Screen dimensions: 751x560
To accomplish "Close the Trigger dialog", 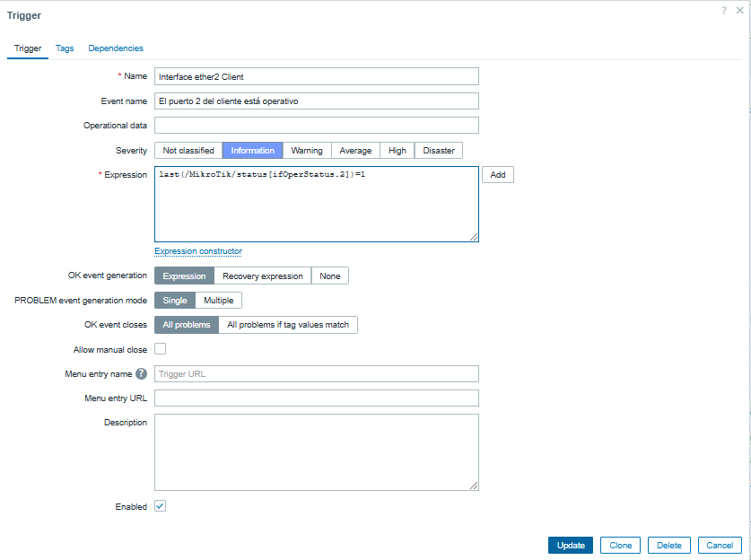I will tap(740, 11).
